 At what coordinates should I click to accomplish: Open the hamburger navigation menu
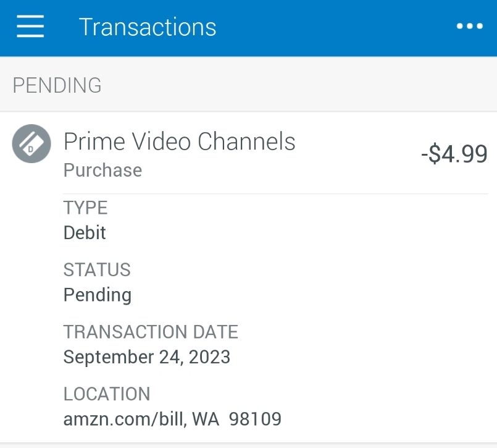[x=30, y=27]
